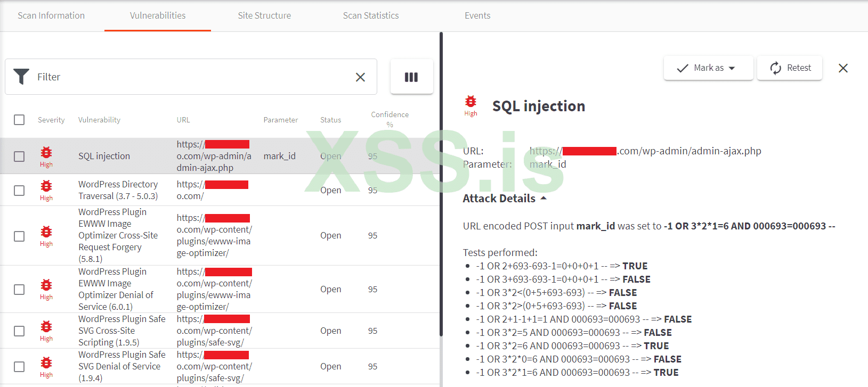
Task: Click the admin-ajax.php URL link in details
Action: (x=645, y=151)
